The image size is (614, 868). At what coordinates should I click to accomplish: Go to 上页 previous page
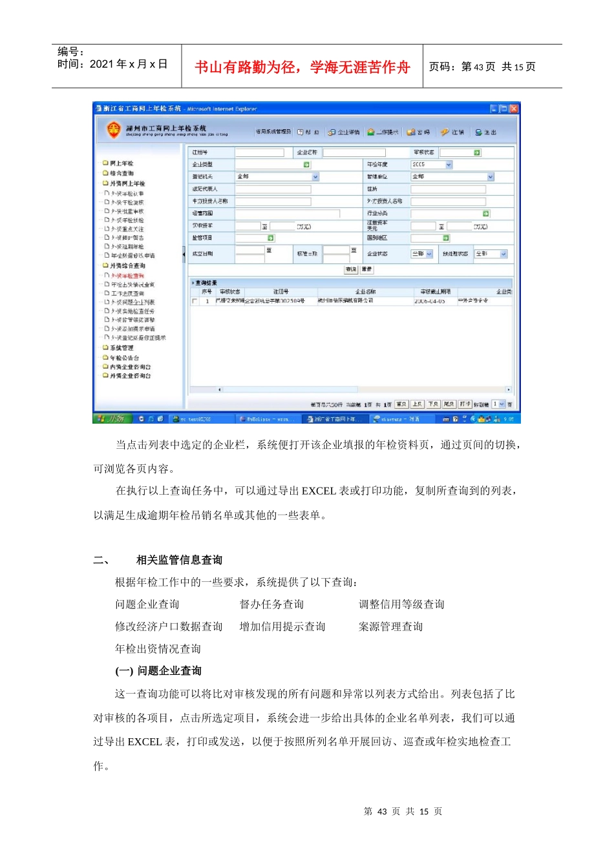pyautogui.click(x=418, y=404)
